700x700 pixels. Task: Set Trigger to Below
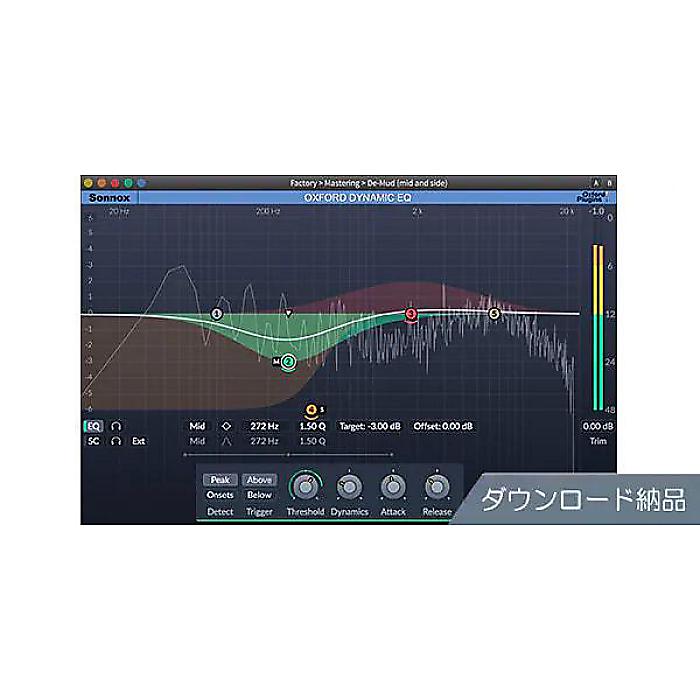coord(259,495)
